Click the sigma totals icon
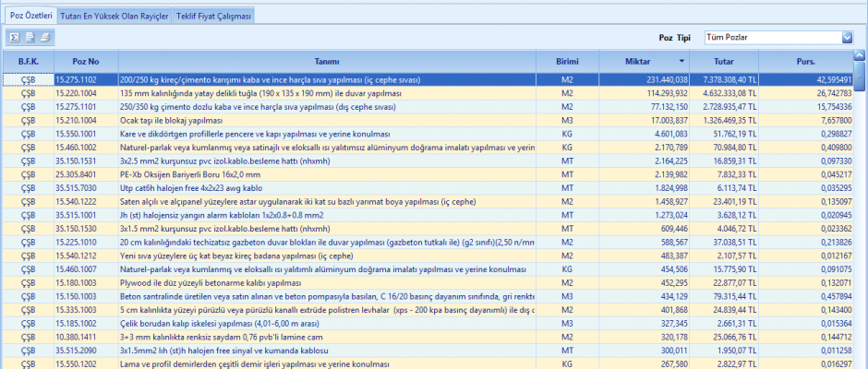The image size is (868, 369). tap(15, 37)
